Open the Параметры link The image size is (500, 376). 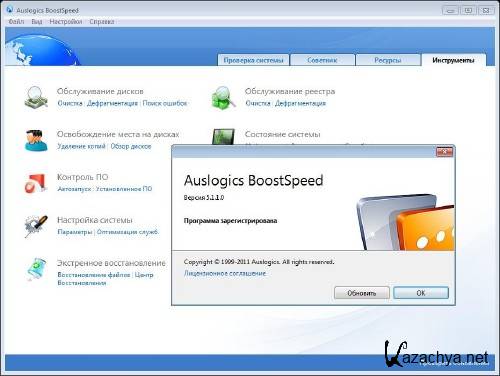[x=75, y=232]
